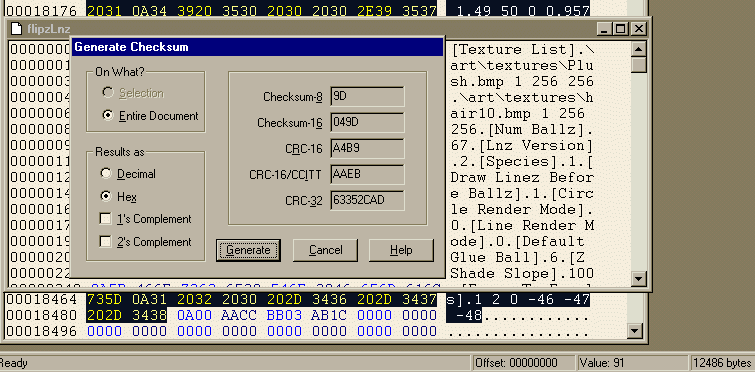
Task: Click 'sh.bmp 1 256 256' text line
Action: pos(522,81)
